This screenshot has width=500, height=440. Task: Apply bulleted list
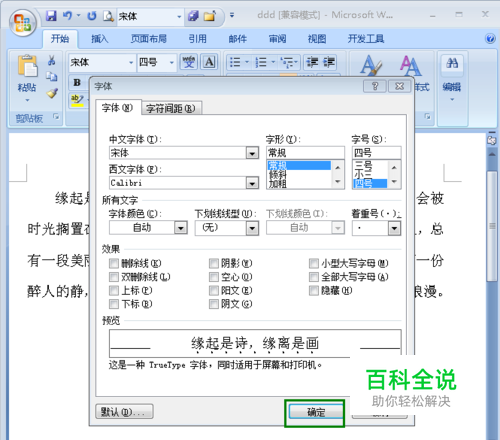pos(235,62)
